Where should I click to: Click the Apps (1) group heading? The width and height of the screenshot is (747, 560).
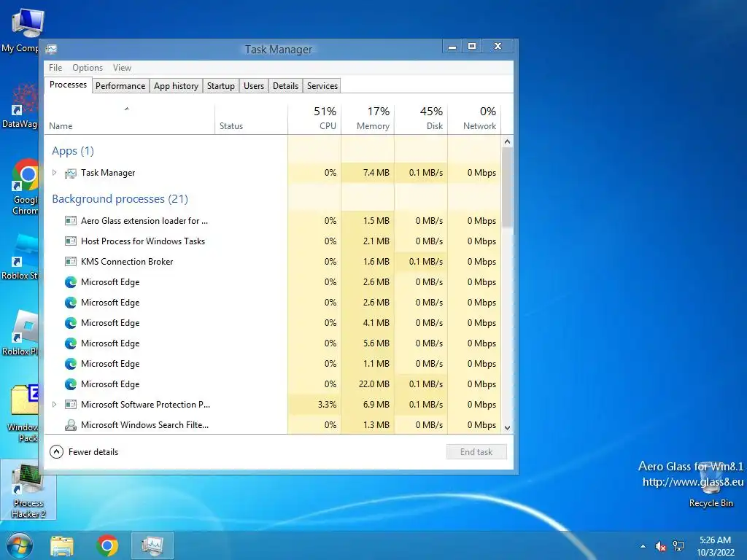[73, 151]
